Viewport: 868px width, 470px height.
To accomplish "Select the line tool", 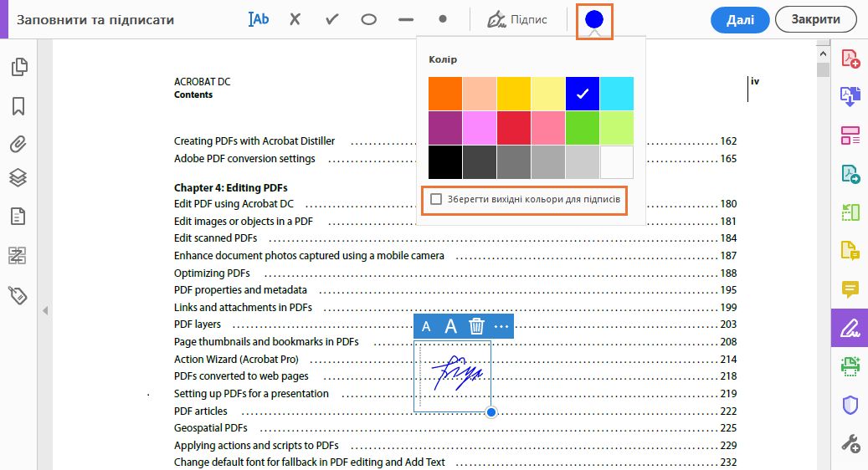I will pos(406,19).
